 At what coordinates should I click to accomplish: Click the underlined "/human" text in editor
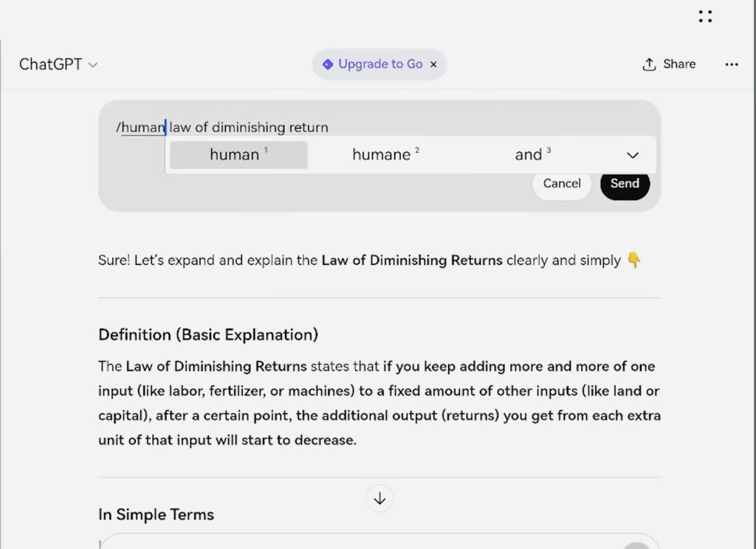[x=142, y=128]
